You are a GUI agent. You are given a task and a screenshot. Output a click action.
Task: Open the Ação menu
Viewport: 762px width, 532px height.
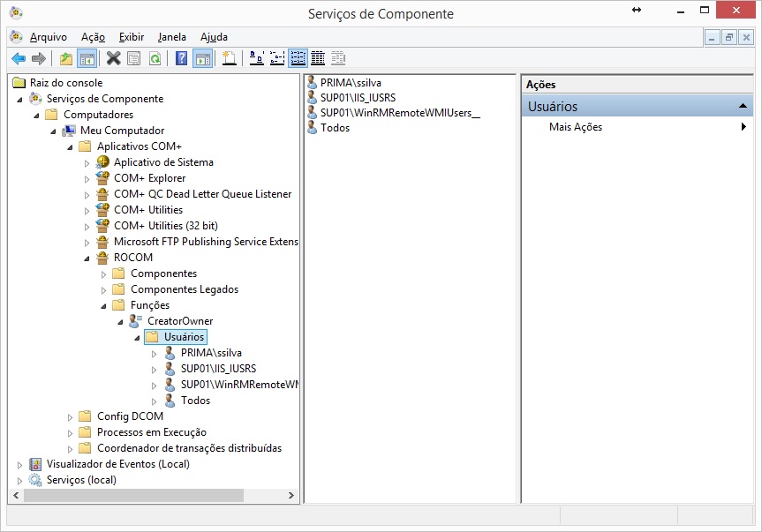(93, 37)
